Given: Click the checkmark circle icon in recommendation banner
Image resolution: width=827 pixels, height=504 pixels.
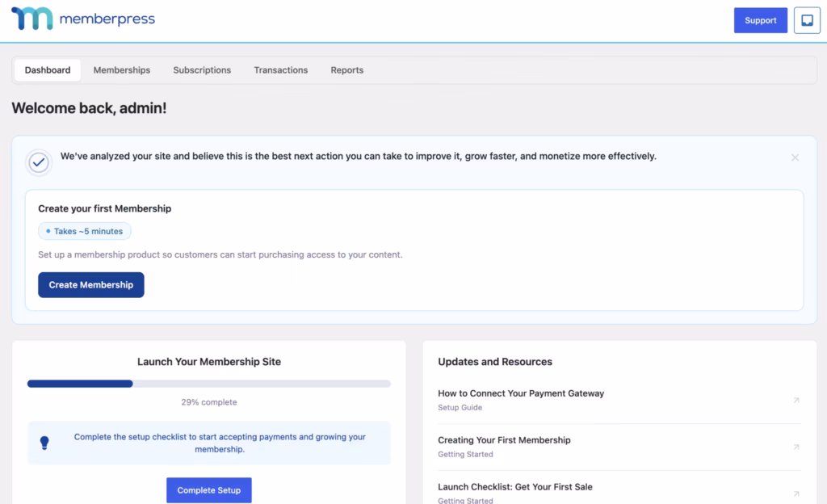Looking at the screenshot, I should coord(39,162).
